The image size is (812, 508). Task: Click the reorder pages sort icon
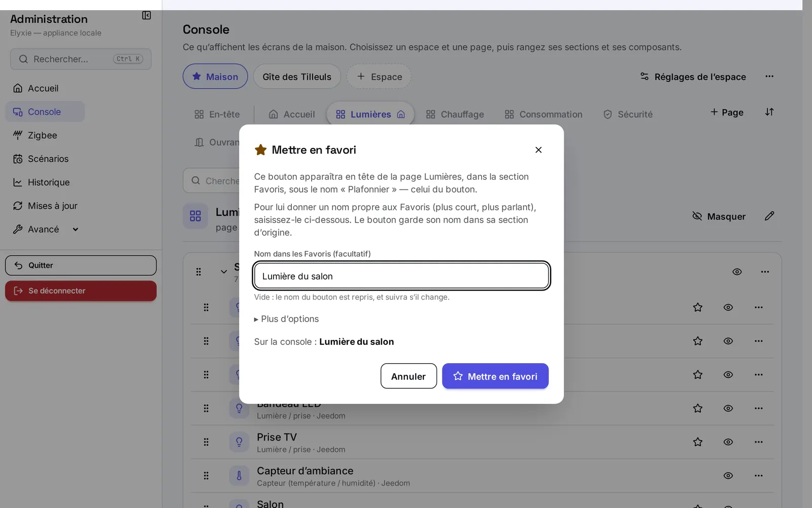click(x=769, y=112)
